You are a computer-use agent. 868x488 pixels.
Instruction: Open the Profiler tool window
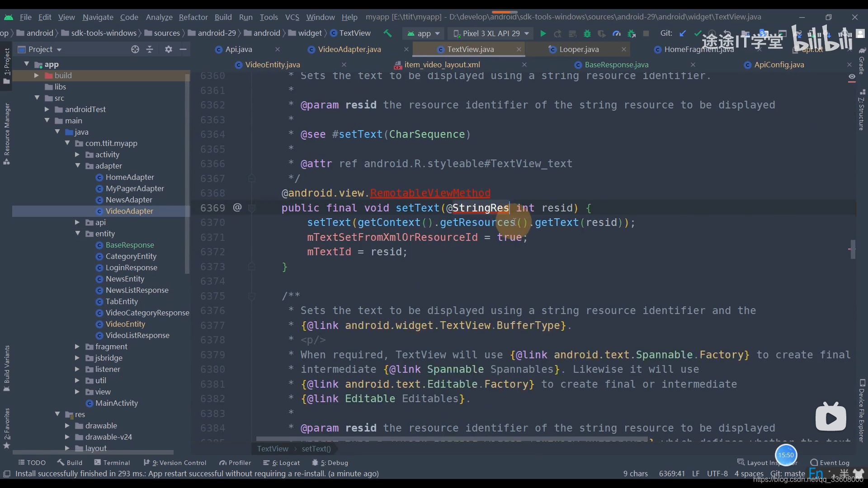[235, 463]
